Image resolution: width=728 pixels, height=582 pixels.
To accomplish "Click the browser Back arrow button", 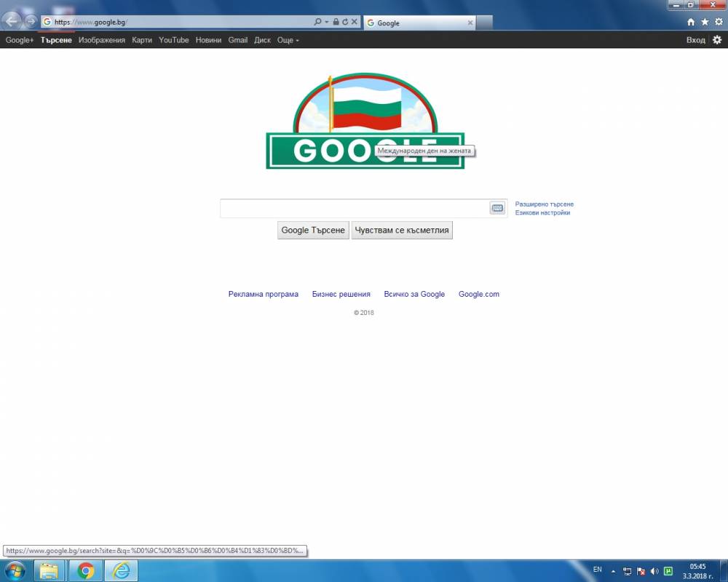I will pyautogui.click(x=11, y=21).
